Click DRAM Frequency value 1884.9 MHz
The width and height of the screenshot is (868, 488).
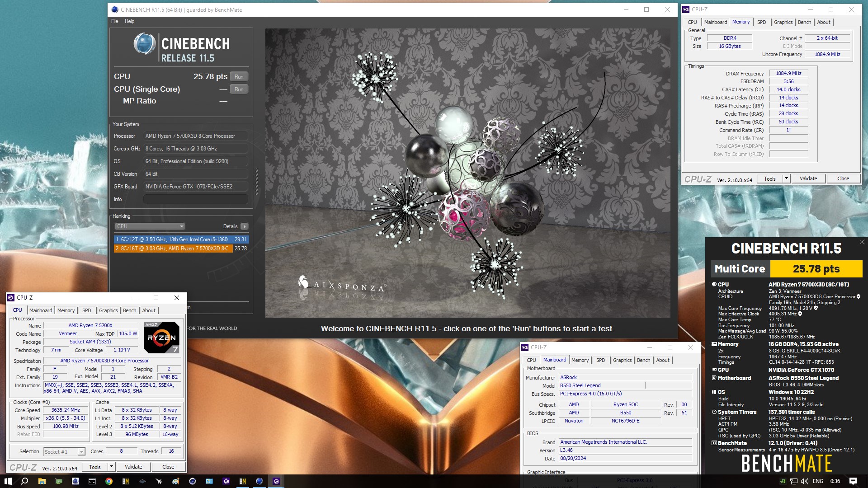[x=788, y=73]
